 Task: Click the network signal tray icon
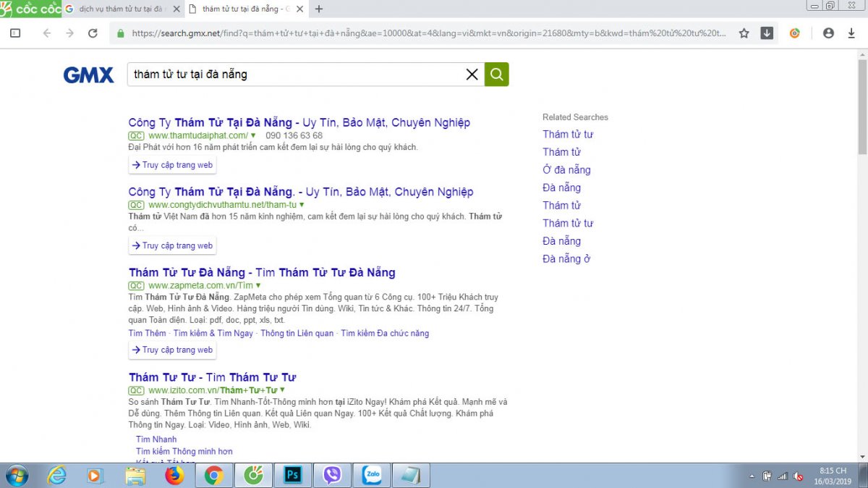[783, 476]
